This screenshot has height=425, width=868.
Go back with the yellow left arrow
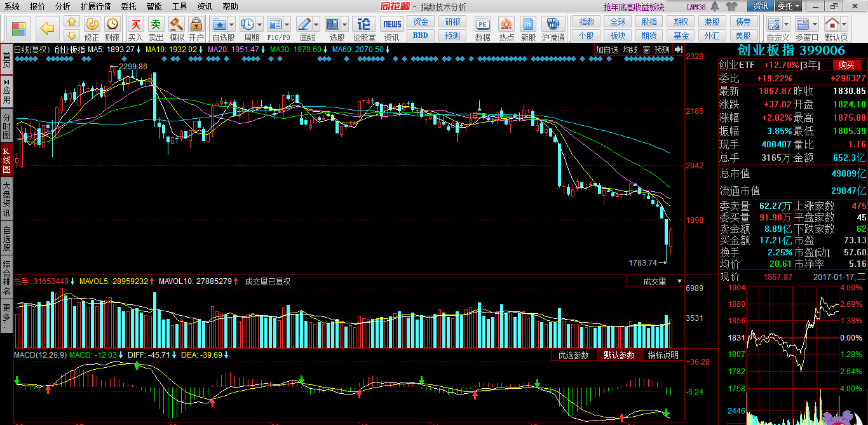click(47, 28)
